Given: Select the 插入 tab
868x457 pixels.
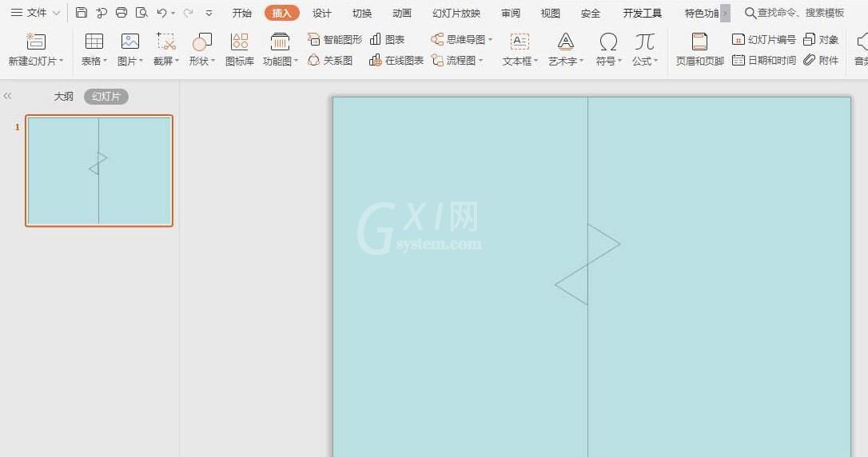Looking at the screenshot, I should (281, 13).
